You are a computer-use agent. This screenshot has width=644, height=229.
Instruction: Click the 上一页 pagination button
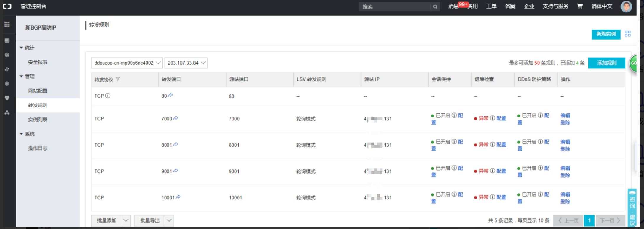[x=568, y=220]
